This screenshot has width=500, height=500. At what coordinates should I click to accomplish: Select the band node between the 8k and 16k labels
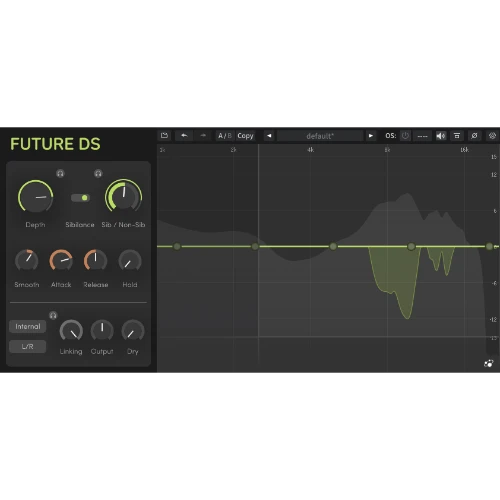click(411, 246)
